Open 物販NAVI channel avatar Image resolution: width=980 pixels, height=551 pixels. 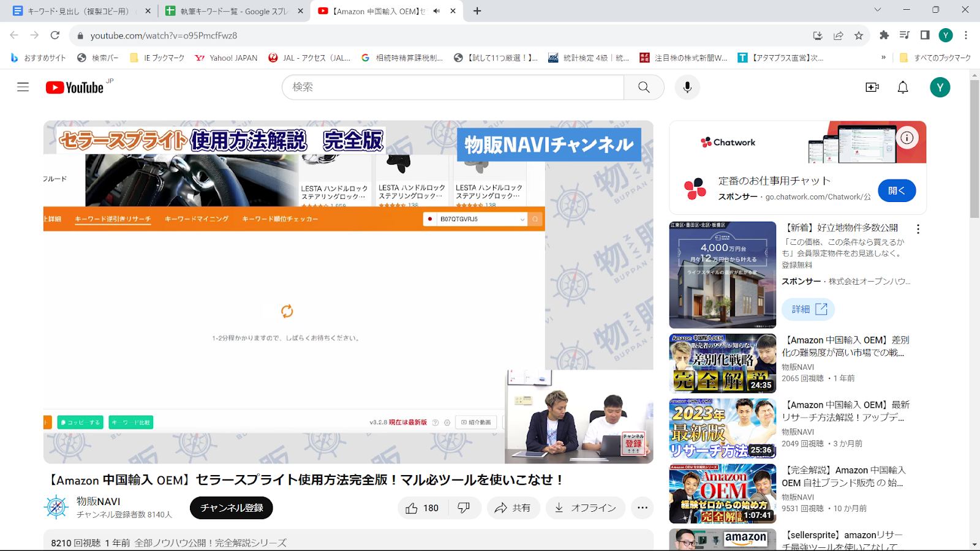pyautogui.click(x=56, y=508)
